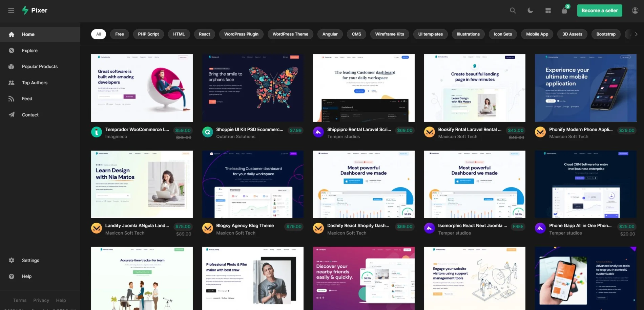
Task: Filter by WordPress Theme category
Action: [x=290, y=34]
